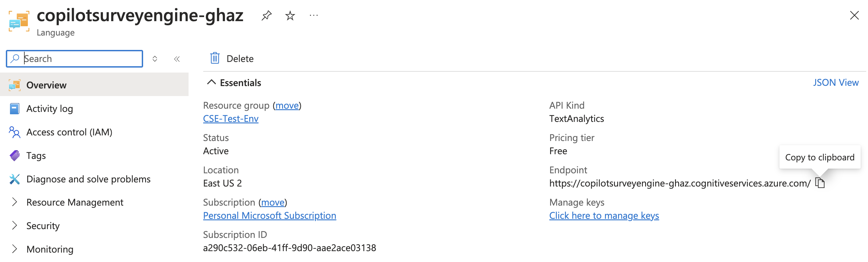Open JSON View

[x=836, y=83]
